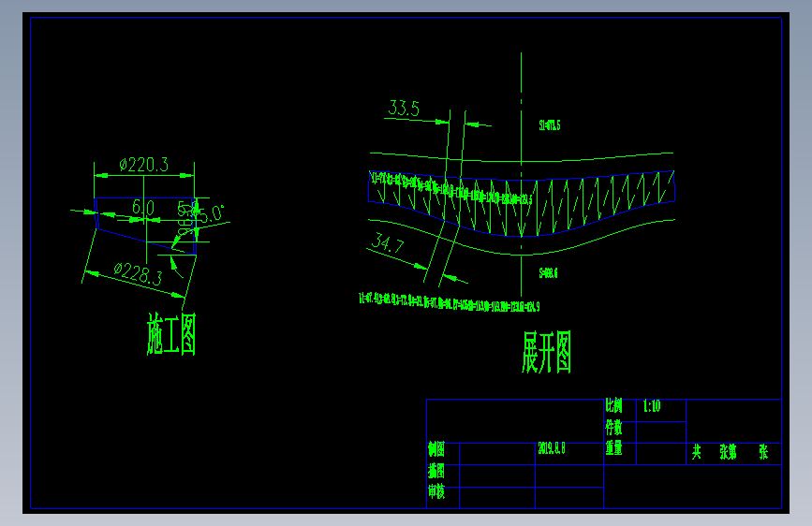Select the ø220.3 diameter dimension

point(143,165)
